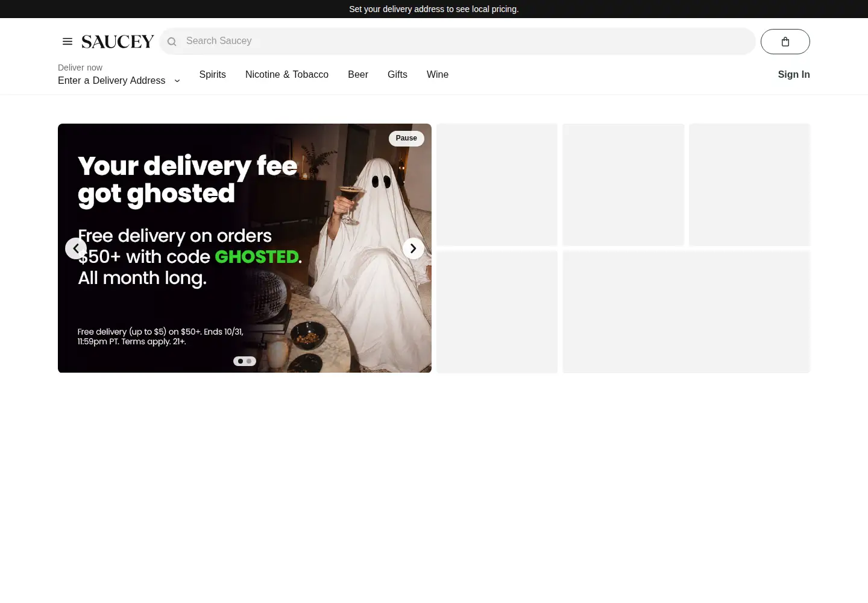Click the Saucey logo

click(x=118, y=42)
